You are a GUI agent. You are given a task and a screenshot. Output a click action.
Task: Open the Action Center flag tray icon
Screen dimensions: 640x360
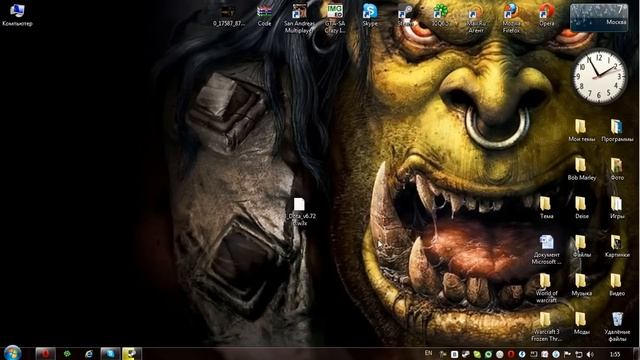[x=567, y=354]
